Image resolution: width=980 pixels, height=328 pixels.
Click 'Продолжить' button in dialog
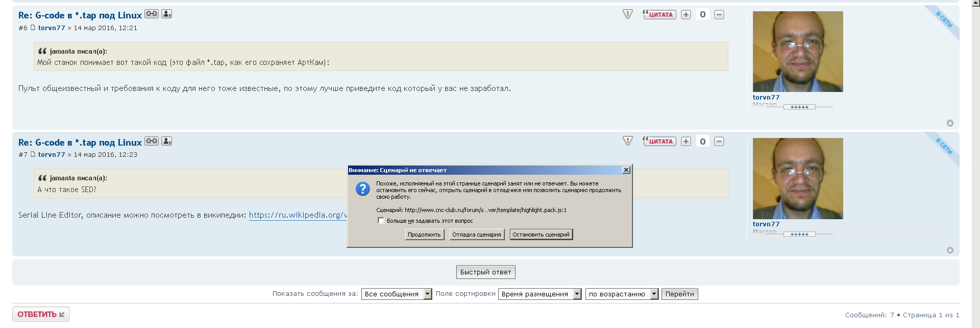click(x=424, y=235)
